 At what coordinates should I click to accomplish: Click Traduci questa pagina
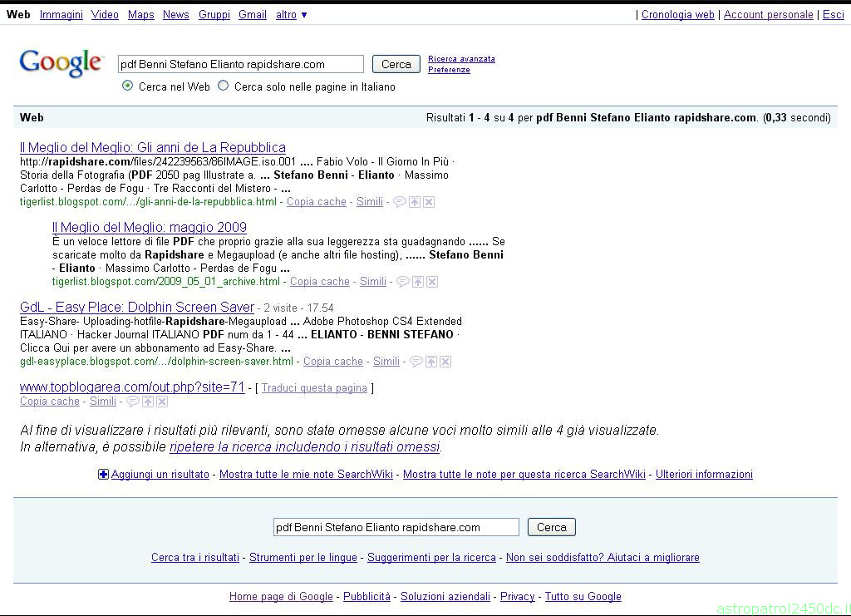(x=314, y=387)
